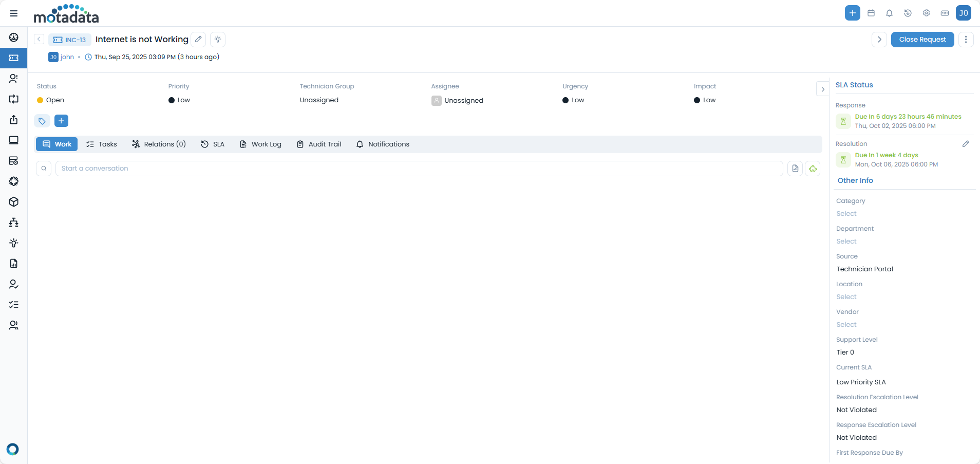980x464 pixels.
Task: Click the add tag plus button
Action: coord(61,121)
